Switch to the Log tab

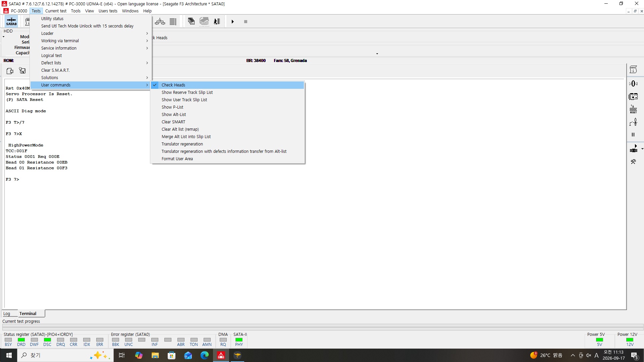pyautogui.click(x=7, y=314)
